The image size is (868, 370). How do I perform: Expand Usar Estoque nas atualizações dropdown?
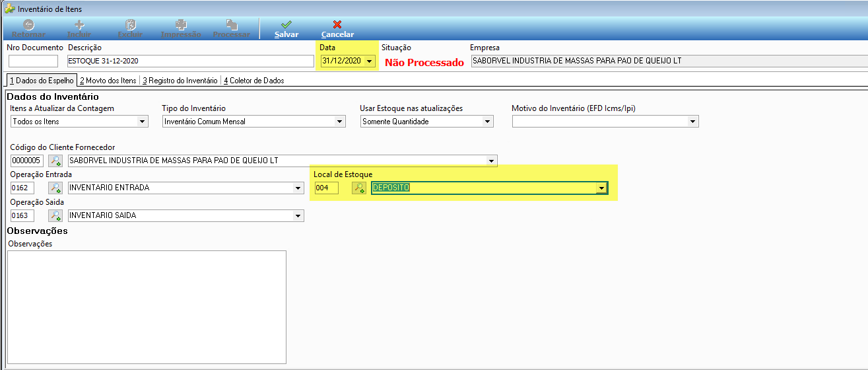[x=488, y=122]
